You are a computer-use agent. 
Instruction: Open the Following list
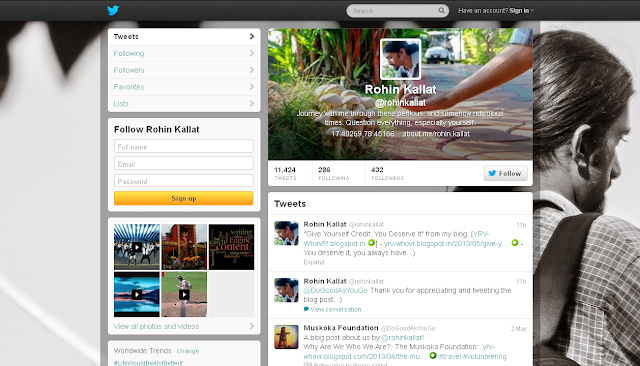(x=184, y=53)
